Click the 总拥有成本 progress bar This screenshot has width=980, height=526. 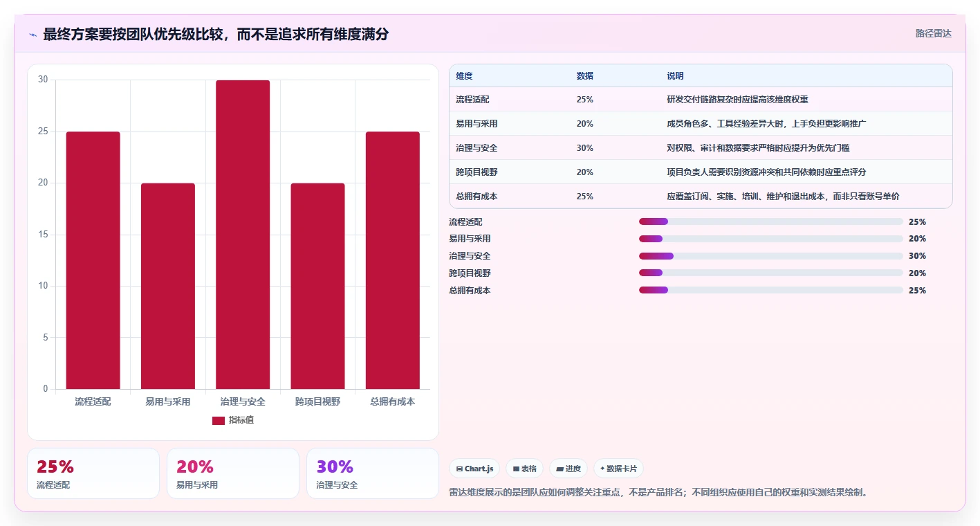pos(771,291)
